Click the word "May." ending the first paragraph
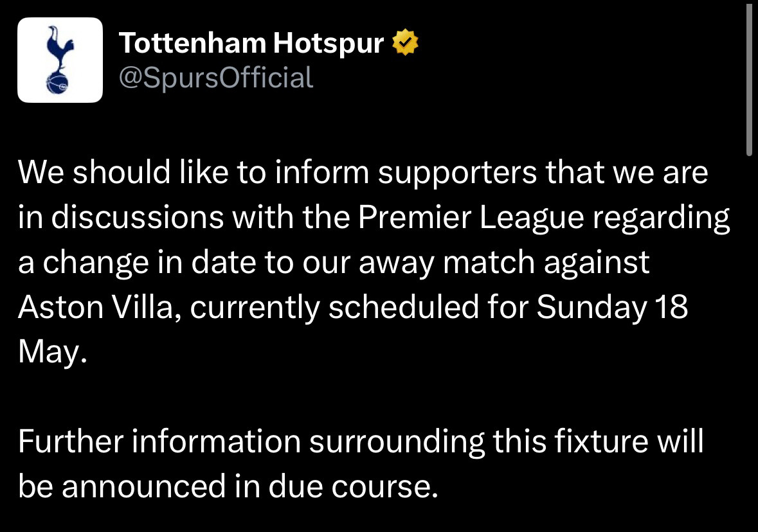The height and width of the screenshot is (532, 758). click(53, 351)
